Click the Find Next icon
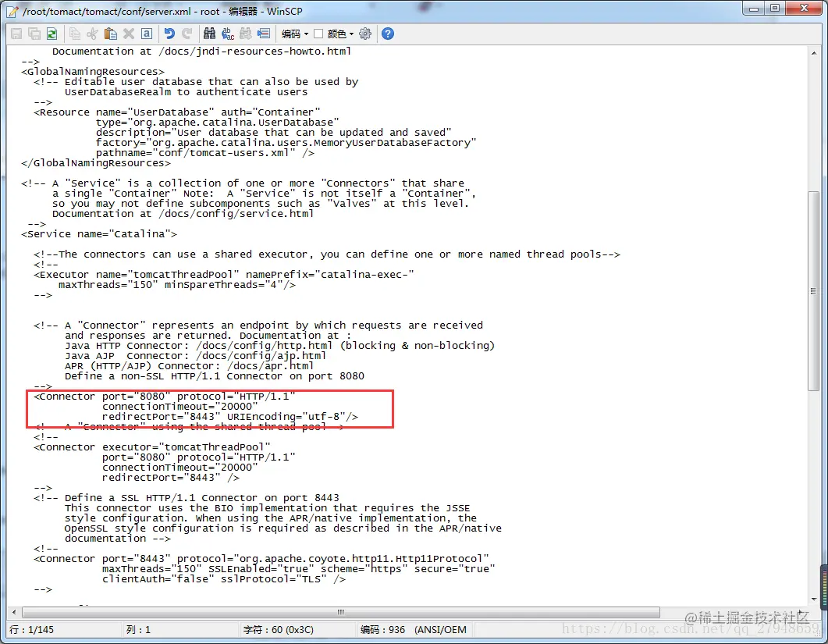Viewport: 828px width, 644px height. [x=246, y=34]
